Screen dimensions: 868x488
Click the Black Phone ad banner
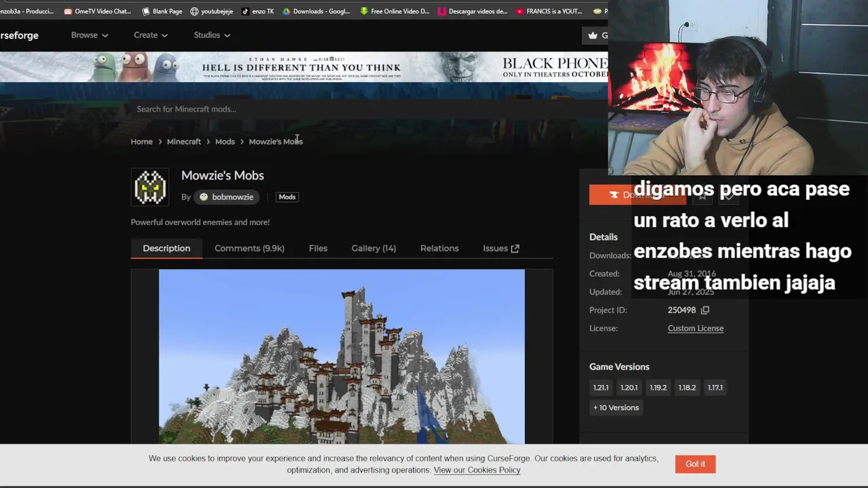[x=304, y=67]
